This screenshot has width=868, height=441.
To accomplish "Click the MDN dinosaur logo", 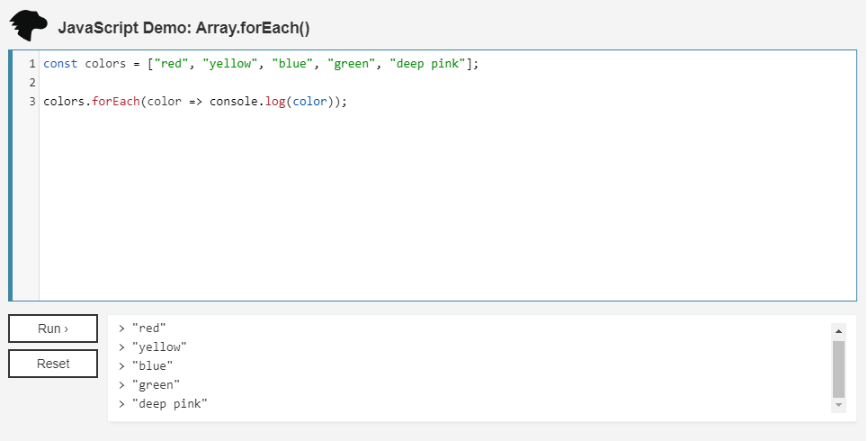I will pyautogui.click(x=28, y=26).
